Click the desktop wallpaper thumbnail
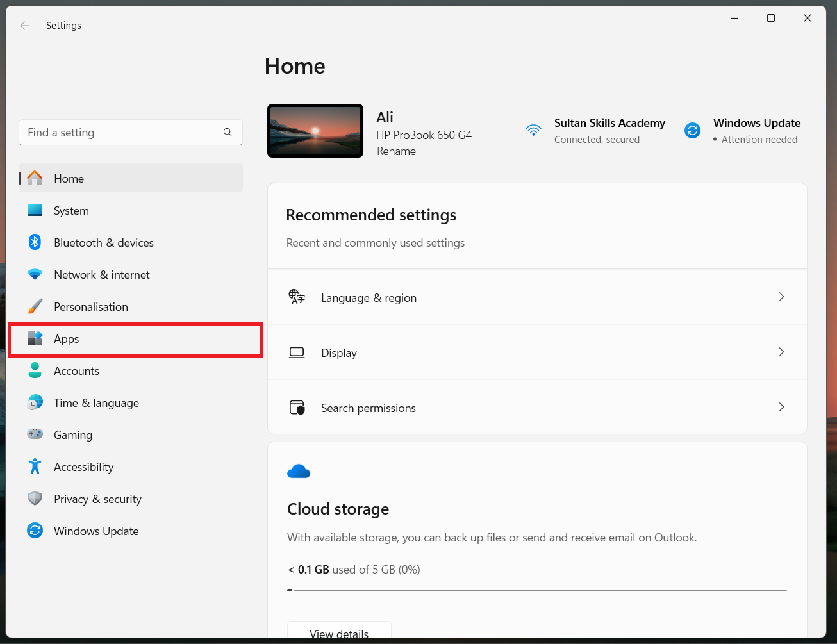Viewport: 837px width, 644px height. [315, 131]
